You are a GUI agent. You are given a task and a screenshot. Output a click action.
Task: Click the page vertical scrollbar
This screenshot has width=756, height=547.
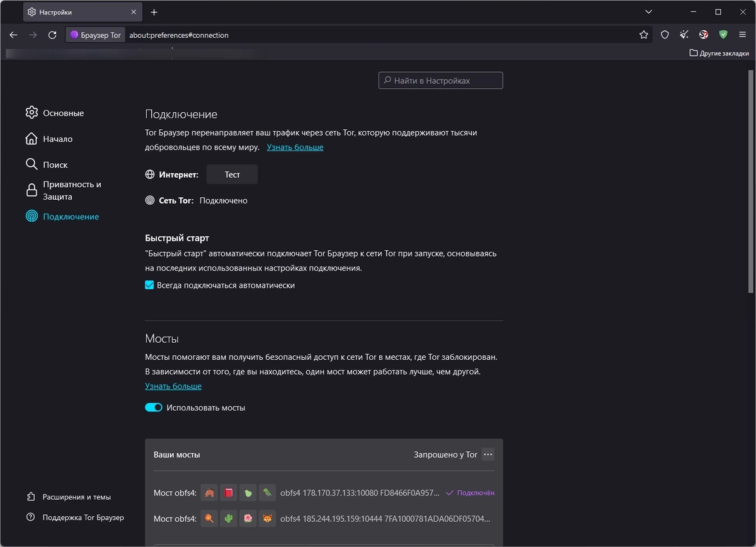pyautogui.click(x=750, y=183)
